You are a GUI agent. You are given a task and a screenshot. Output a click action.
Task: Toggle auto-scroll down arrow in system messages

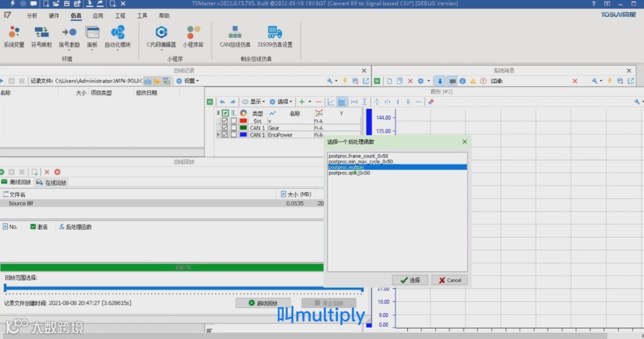(x=440, y=81)
